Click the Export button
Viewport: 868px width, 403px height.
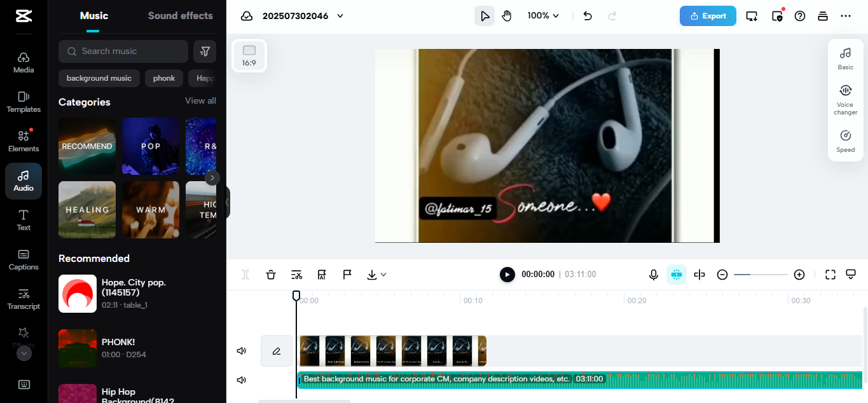coord(708,16)
